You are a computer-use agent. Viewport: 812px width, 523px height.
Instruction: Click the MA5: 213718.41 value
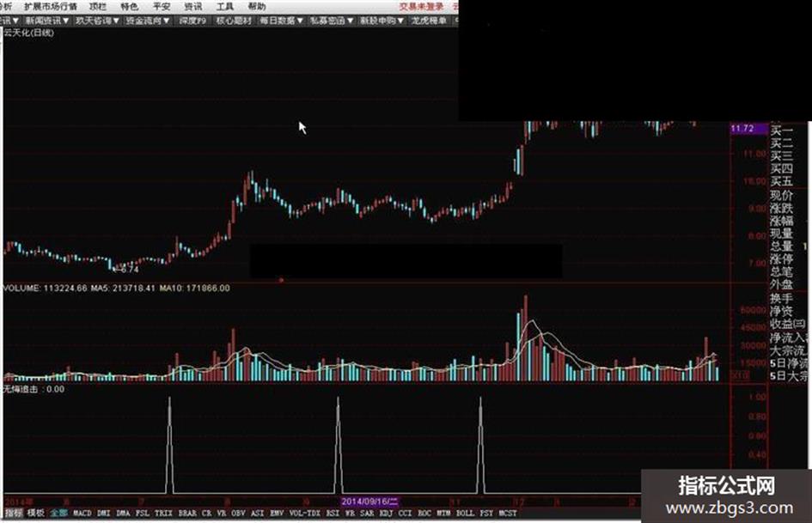point(123,288)
